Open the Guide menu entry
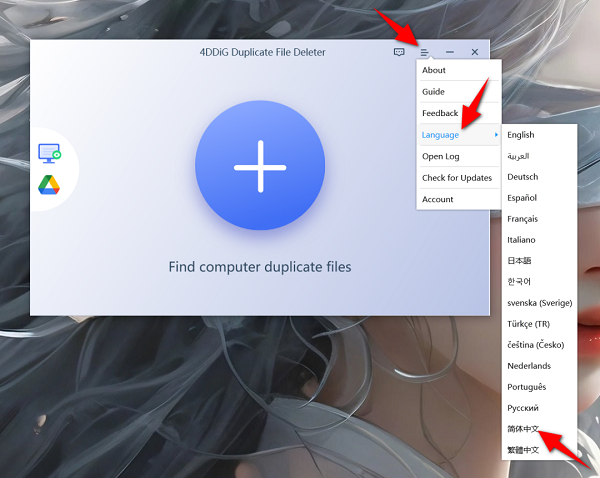Viewport: 600px width, 478px height. pyautogui.click(x=459, y=91)
